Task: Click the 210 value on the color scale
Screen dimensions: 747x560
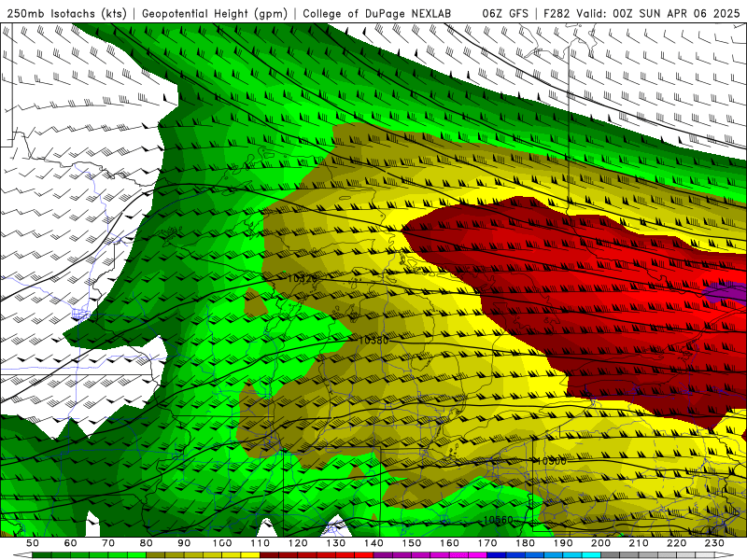Action: coord(639,543)
